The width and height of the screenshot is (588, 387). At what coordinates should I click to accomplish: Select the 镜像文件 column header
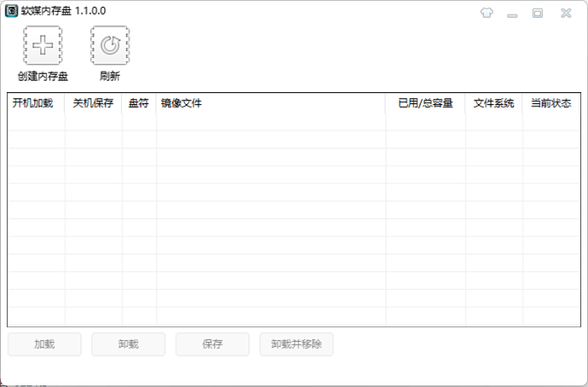tap(271, 103)
